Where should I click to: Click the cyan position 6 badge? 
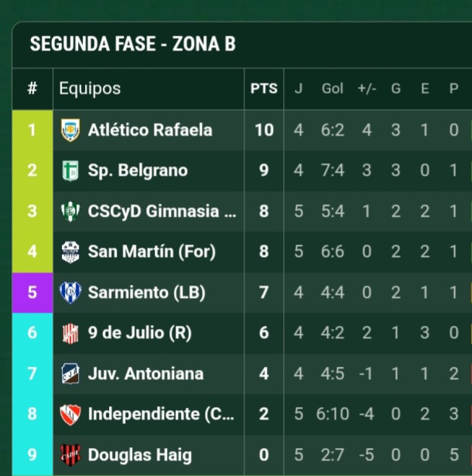click(x=33, y=333)
